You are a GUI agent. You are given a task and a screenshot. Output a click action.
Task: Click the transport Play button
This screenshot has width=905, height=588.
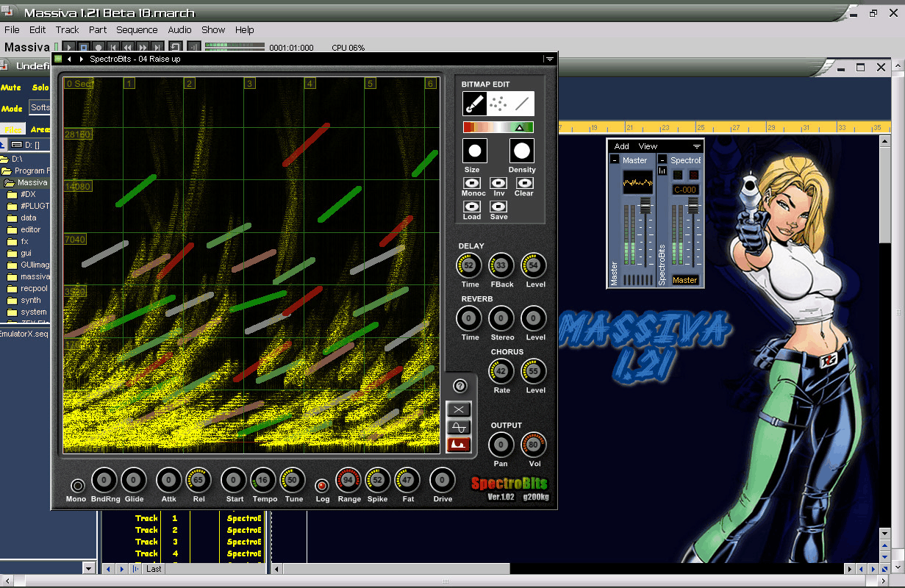click(69, 48)
